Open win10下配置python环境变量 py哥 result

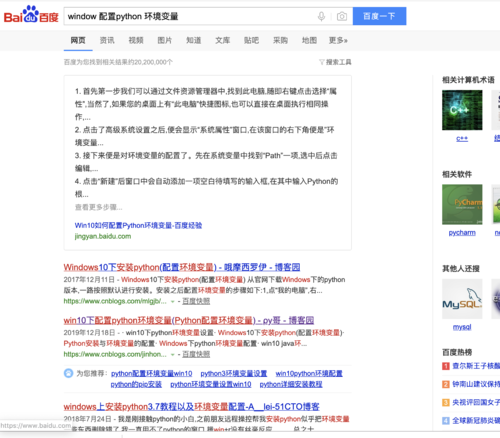pos(189,321)
